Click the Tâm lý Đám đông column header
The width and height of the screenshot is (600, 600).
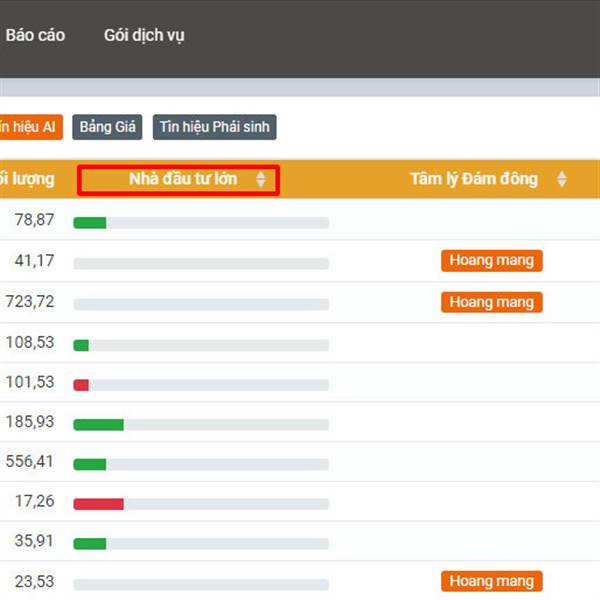tap(474, 179)
